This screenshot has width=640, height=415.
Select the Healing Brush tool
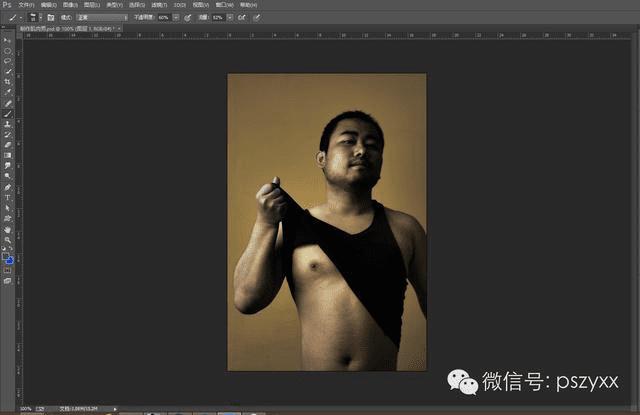(7, 103)
